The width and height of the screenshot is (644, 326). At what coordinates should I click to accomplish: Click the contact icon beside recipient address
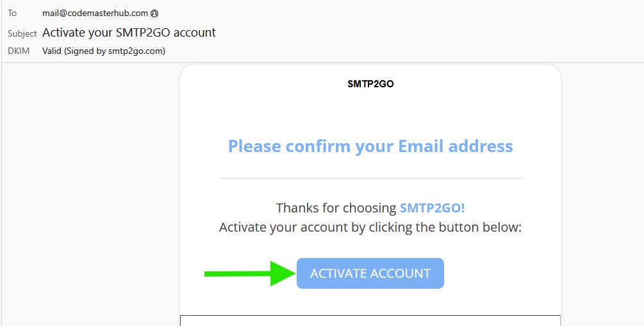[x=155, y=13]
